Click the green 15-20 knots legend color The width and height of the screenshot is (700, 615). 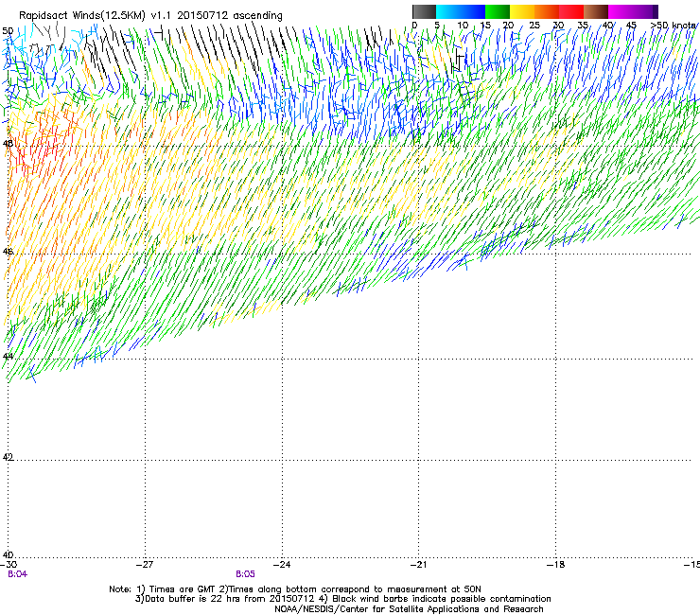tap(498, 11)
